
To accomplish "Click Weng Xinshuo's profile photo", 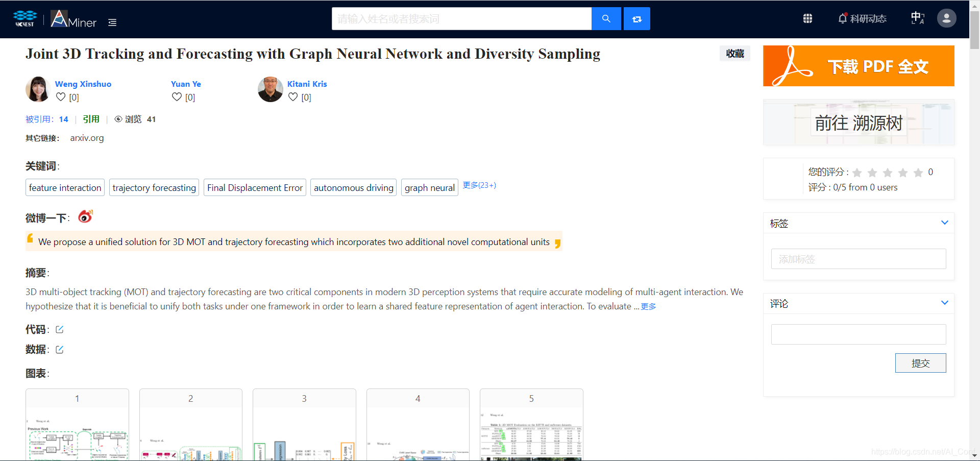I will coord(37,89).
